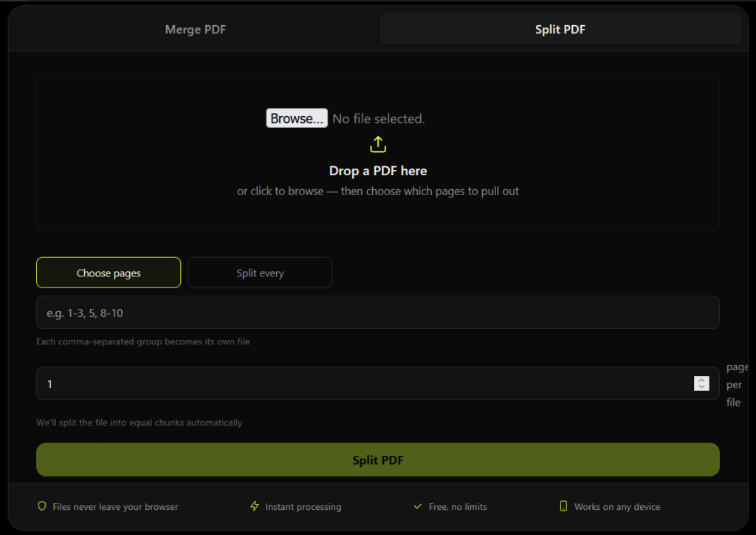The width and height of the screenshot is (756, 535).
Task: Click the phone device icon
Action: pos(563,506)
